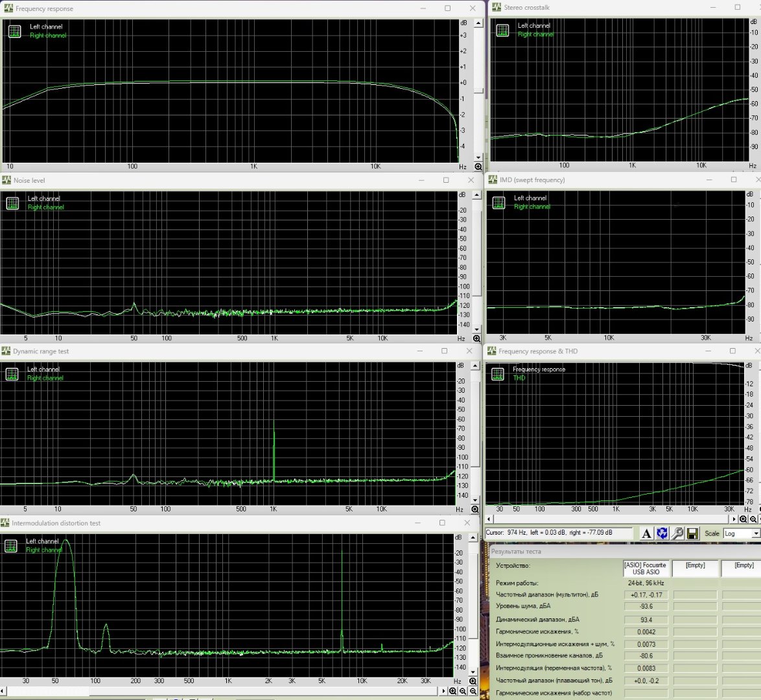The image size is (761, 700).
Task: Zoom in horizontally in Frequency response & THD
Action: tap(743, 519)
